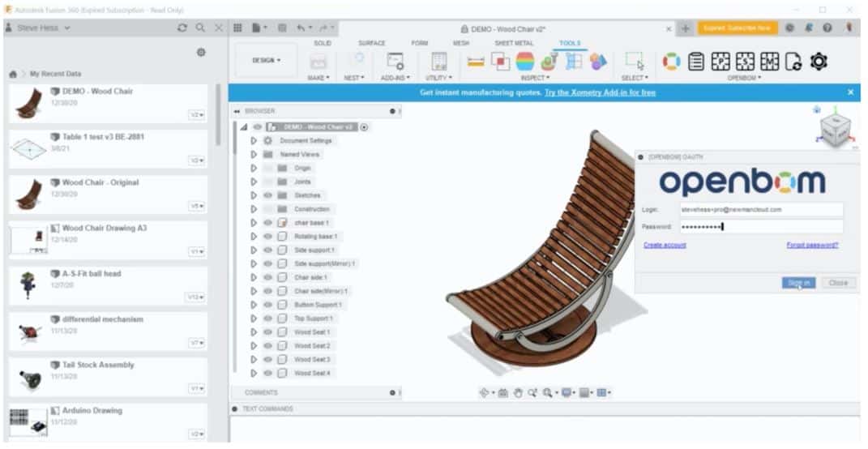Expand the Document Settings node
The height and width of the screenshot is (449, 868).
click(x=254, y=141)
